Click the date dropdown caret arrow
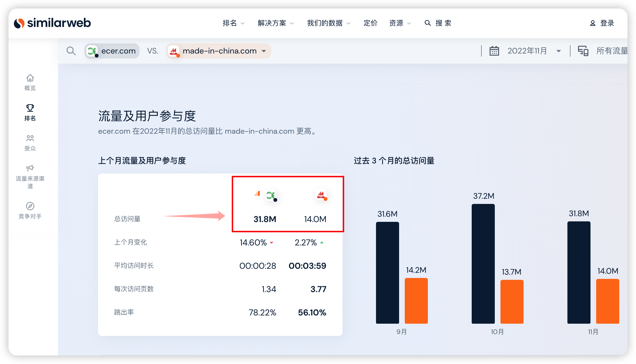The height and width of the screenshot is (364, 636). (x=558, y=51)
